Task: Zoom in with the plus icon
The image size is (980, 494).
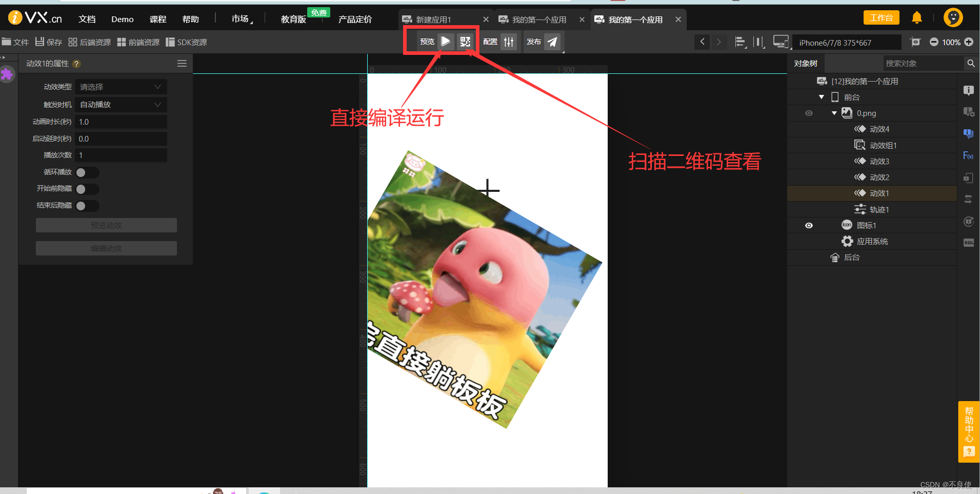Action: [x=969, y=42]
